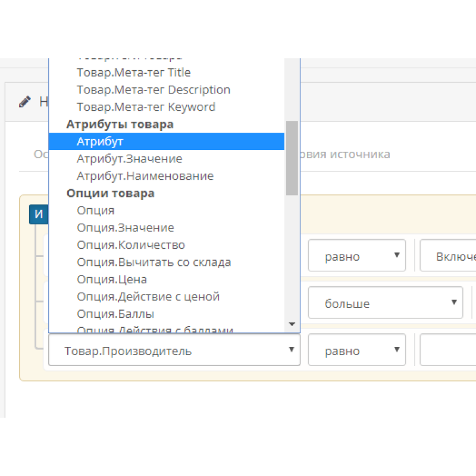Pick Опция.Количество in the dropdown list
The image size is (476, 476).
pyautogui.click(x=130, y=245)
